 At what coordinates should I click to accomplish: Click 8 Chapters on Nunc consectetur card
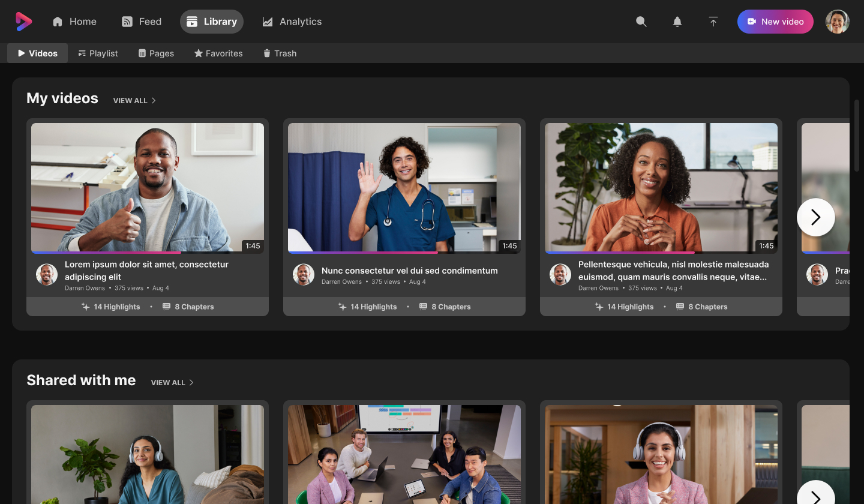(x=445, y=307)
